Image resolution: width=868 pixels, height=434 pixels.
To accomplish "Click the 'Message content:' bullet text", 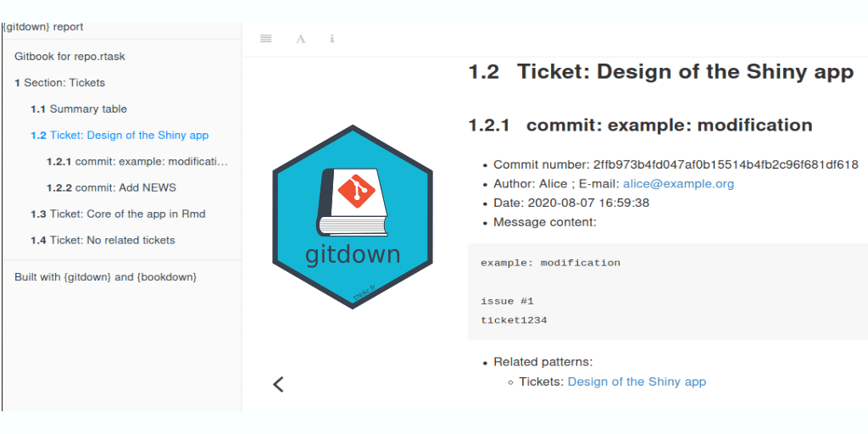I will pos(545,223).
